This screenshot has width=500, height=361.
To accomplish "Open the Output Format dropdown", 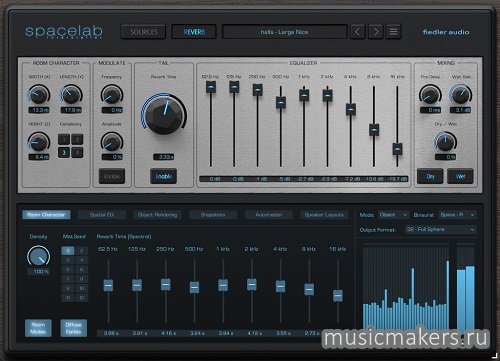I will pos(441,229).
